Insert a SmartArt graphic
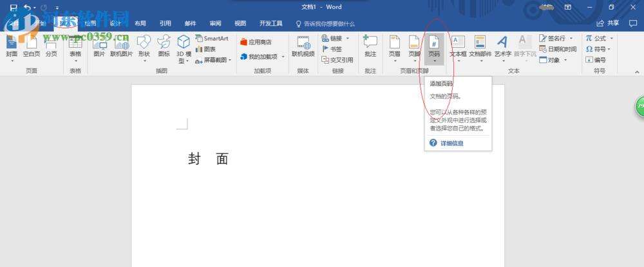Screen dimensions: 644x267 click(x=212, y=39)
